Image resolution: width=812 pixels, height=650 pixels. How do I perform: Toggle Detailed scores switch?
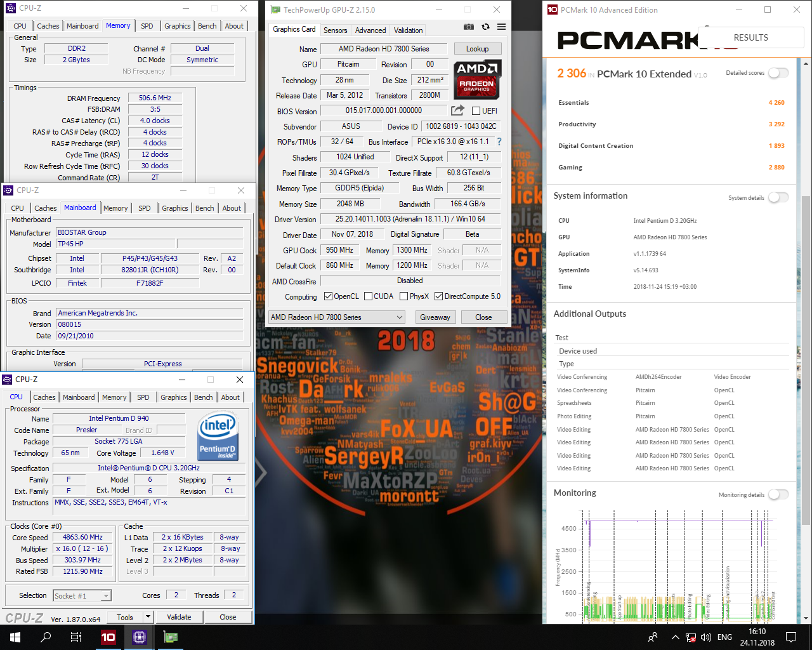[778, 73]
